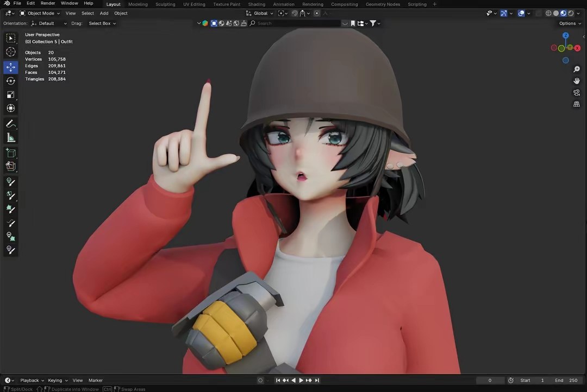
Task: Open the Edit menu
Action: (x=30, y=3)
